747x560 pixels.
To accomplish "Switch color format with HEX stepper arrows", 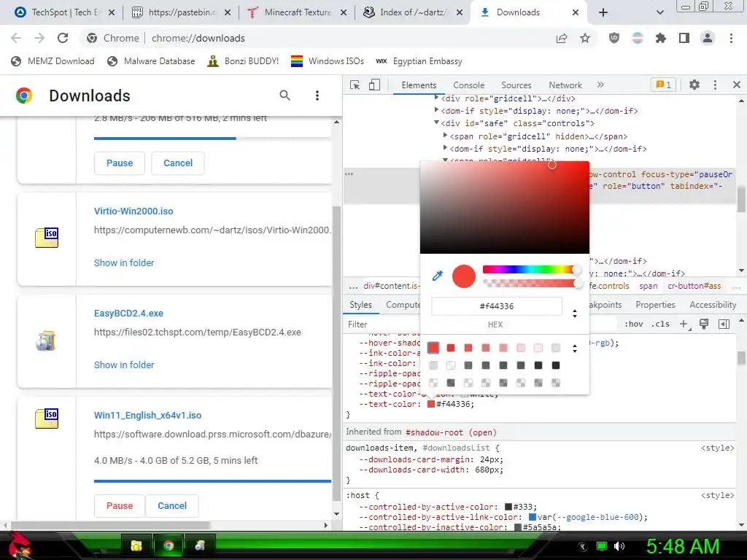I will [575, 314].
